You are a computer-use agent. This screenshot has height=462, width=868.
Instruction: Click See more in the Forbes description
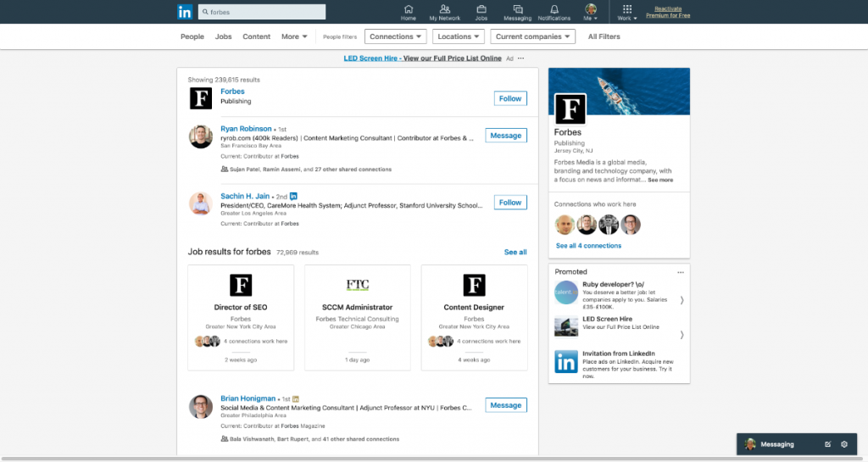(660, 180)
